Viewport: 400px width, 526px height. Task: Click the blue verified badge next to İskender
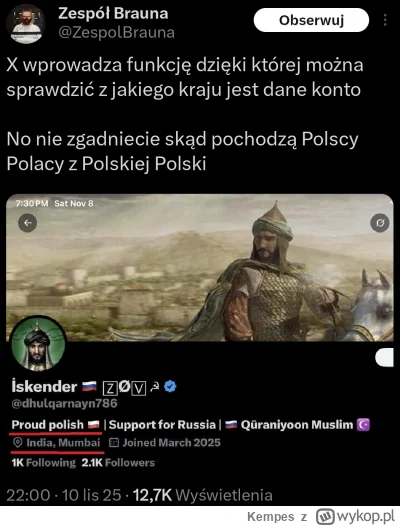coord(170,386)
